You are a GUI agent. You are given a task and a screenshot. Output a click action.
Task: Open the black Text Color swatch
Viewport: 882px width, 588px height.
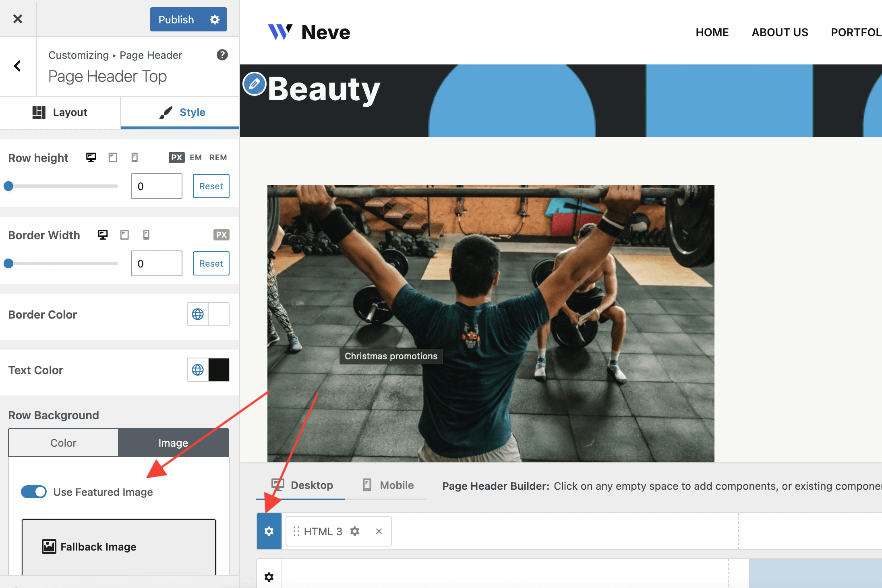[219, 370]
